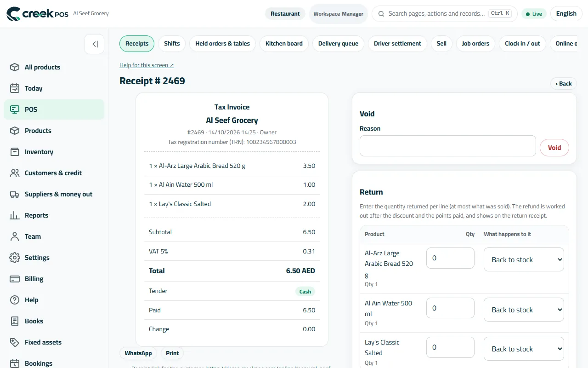Click the Suppliers & money out truck icon
588x368 pixels.
click(15, 194)
